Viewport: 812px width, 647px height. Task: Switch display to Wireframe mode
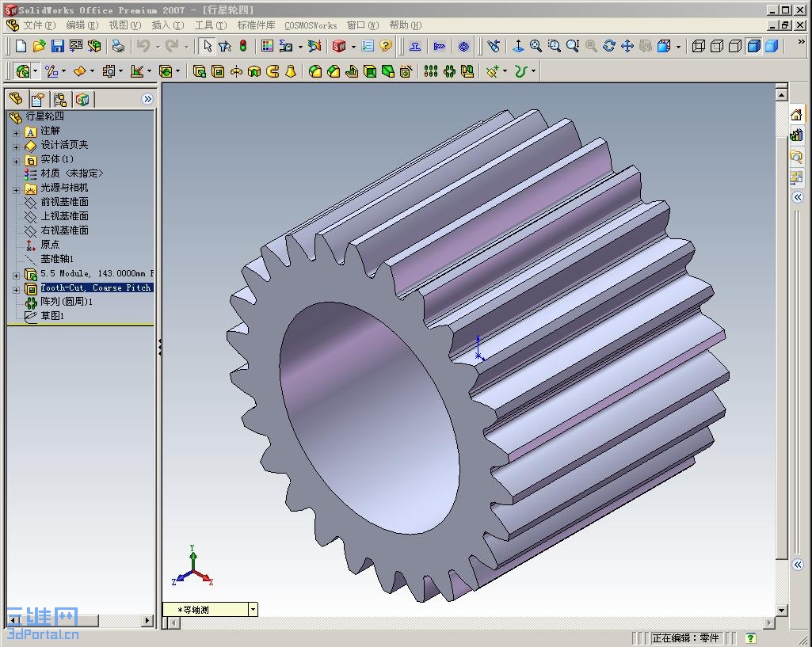[x=698, y=46]
